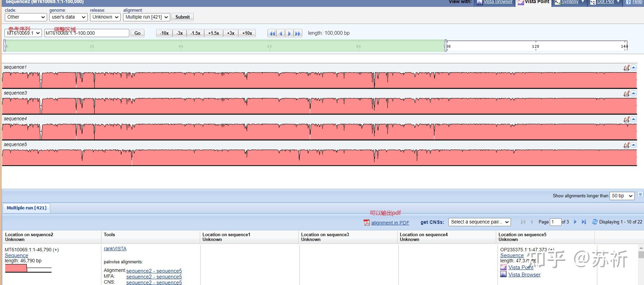Open curve settings icon for sequence5 track
The width and height of the screenshot is (644, 285).
tap(626, 145)
